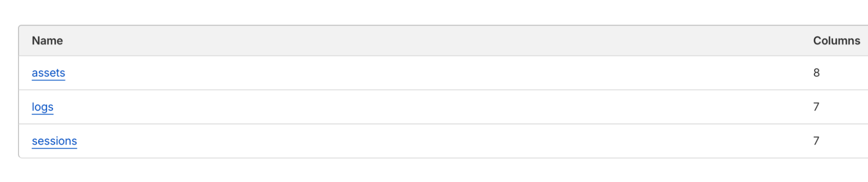This screenshot has width=868, height=182.
Task: Click empty space in the assets row
Action: (x=434, y=73)
